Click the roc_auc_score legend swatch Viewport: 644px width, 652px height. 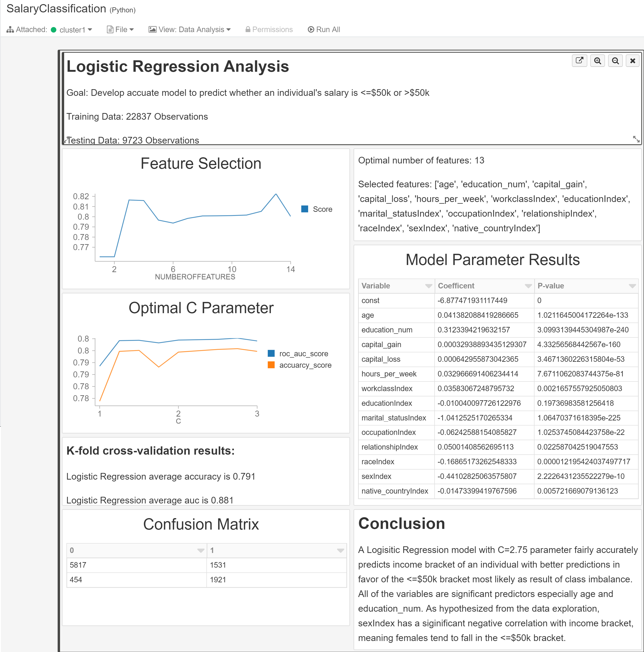[271, 353]
